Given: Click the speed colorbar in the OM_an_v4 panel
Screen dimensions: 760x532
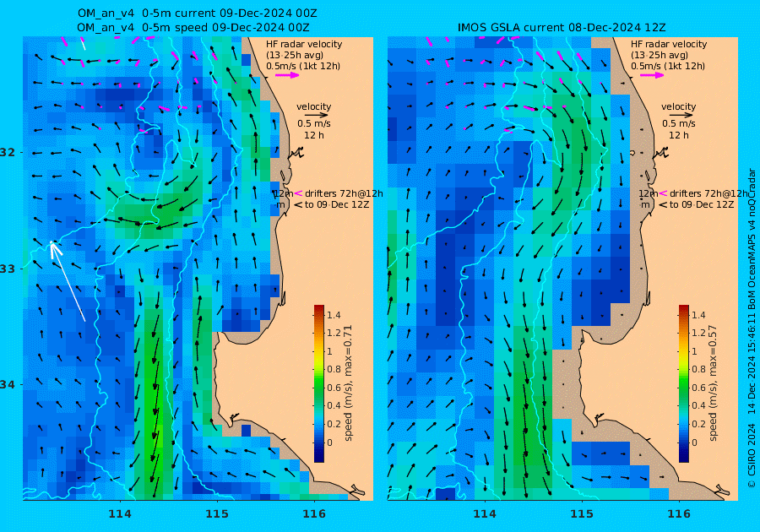Looking at the screenshot, I should (x=319, y=383).
